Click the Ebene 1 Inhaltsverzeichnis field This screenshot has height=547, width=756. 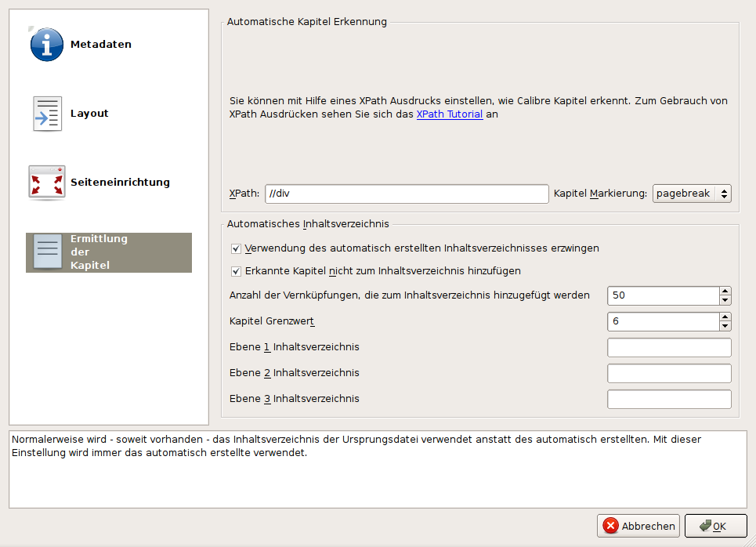point(668,347)
